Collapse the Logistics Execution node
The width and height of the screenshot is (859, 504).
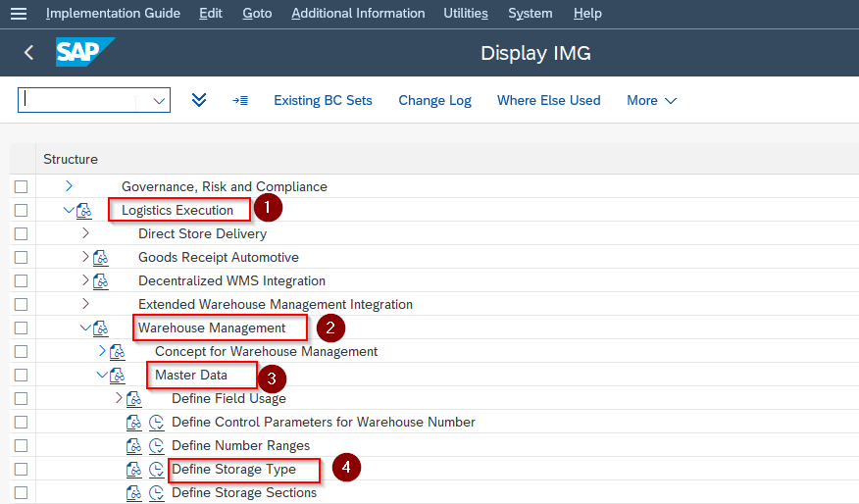pos(69,210)
